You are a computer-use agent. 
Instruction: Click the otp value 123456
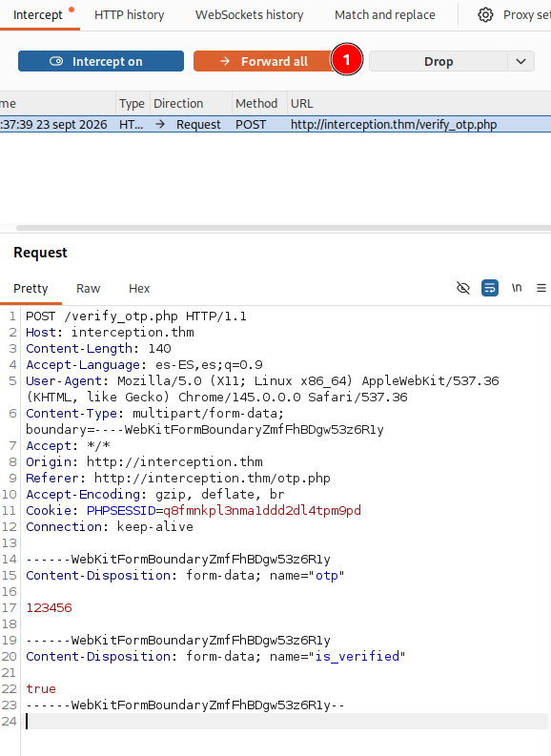[50, 607]
